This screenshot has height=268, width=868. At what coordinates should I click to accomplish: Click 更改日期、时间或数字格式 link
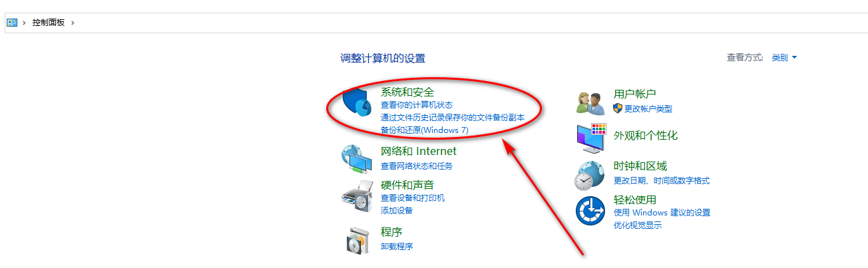(x=662, y=181)
